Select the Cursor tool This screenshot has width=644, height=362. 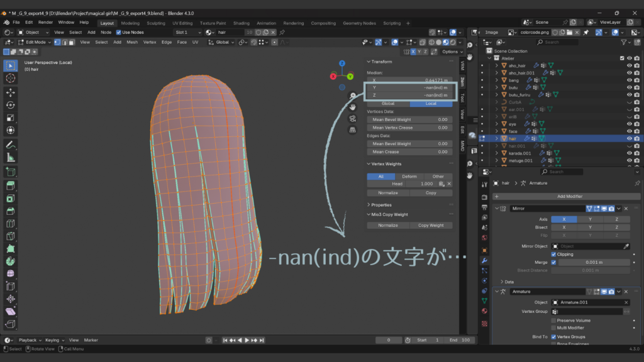11,78
